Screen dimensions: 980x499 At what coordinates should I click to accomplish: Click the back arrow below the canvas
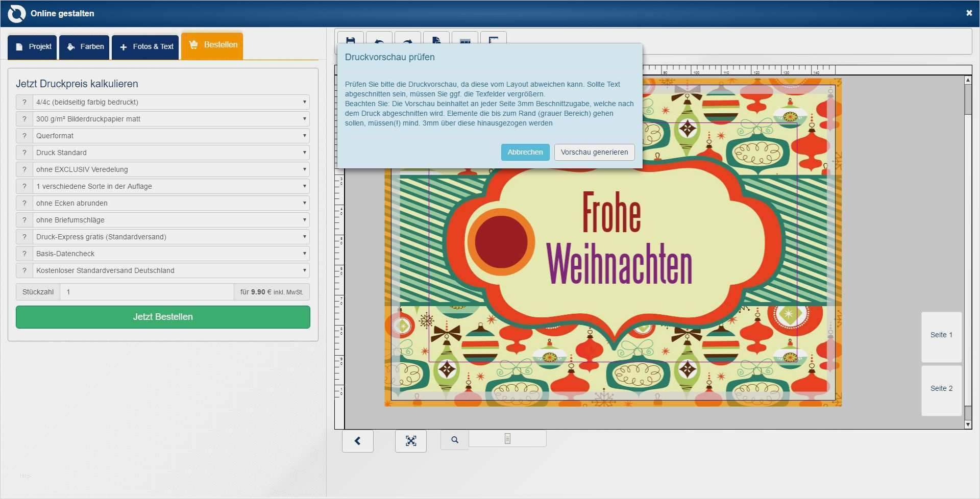pyautogui.click(x=358, y=441)
